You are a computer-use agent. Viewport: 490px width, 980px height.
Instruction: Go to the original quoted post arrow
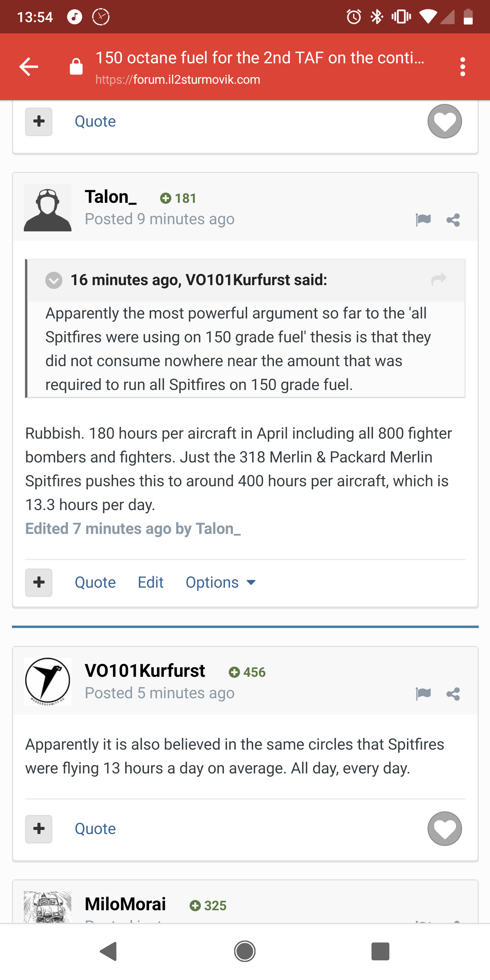coord(439,279)
